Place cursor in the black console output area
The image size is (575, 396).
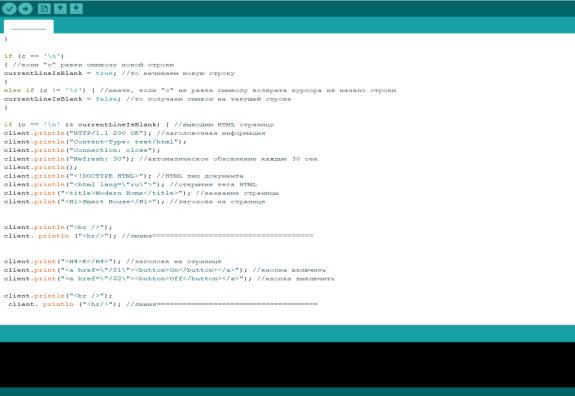point(288,364)
